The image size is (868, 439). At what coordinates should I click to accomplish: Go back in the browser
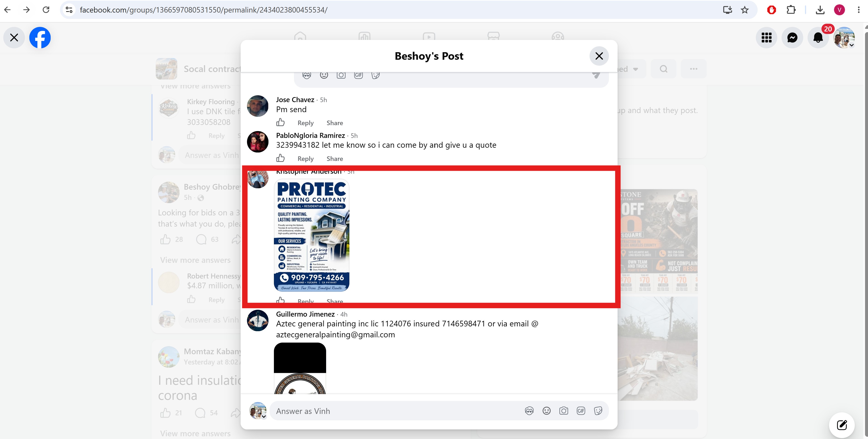[8, 10]
